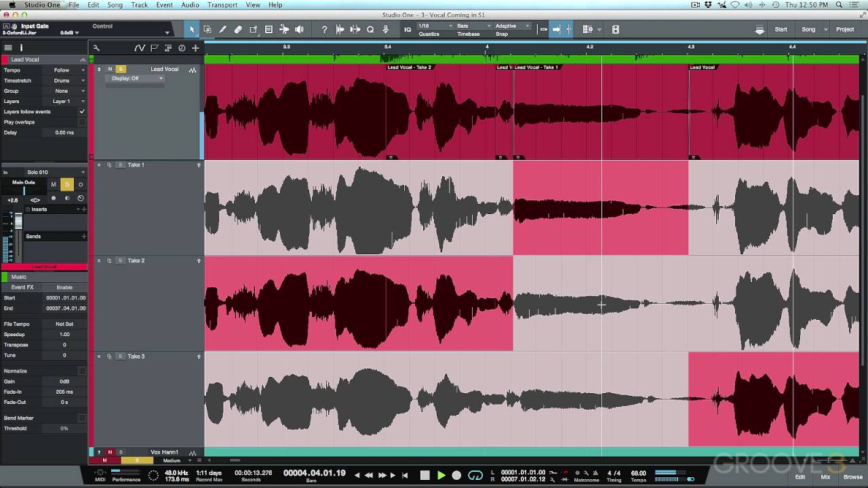Open the Audio menu

pyautogui.click(x=190, y=5)
